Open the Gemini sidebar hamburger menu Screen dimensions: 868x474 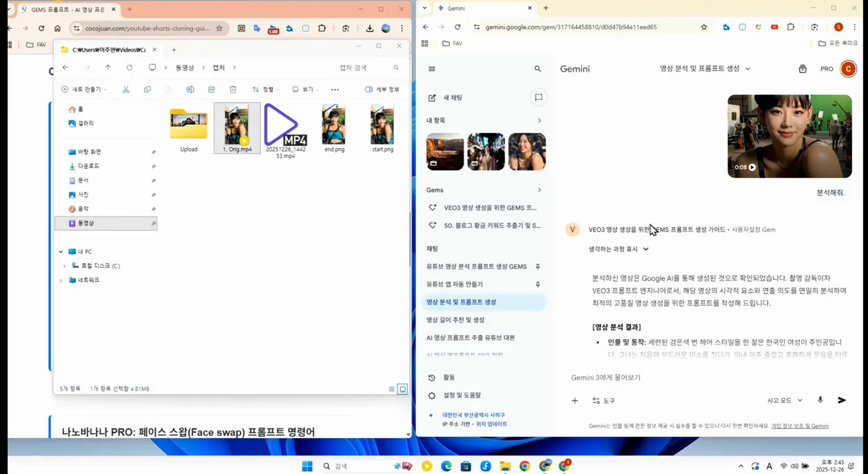432,69
